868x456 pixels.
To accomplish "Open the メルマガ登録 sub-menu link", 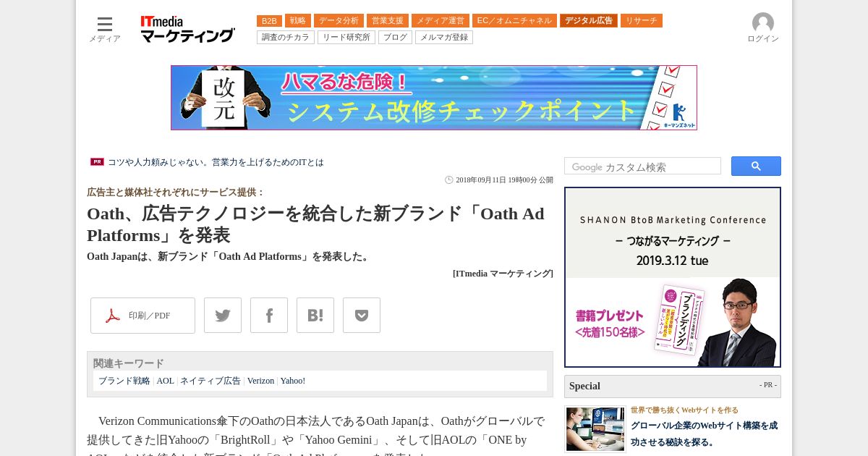I will [x=444, y=37].
